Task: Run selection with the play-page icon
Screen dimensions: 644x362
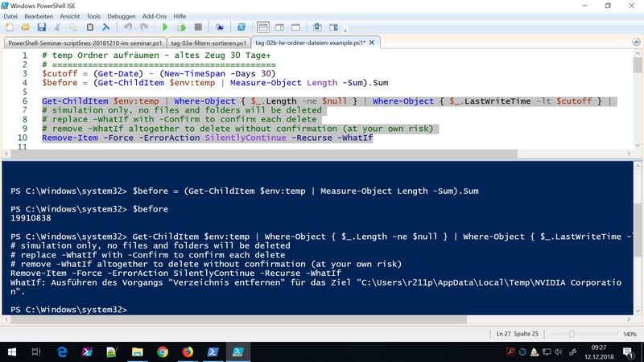Action: pos(182,27)
